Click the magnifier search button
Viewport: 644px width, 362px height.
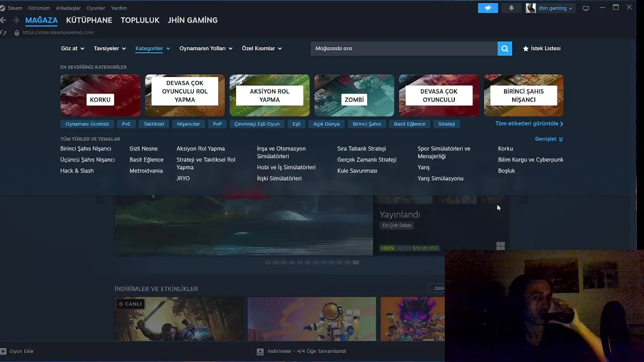click(505, 48)
